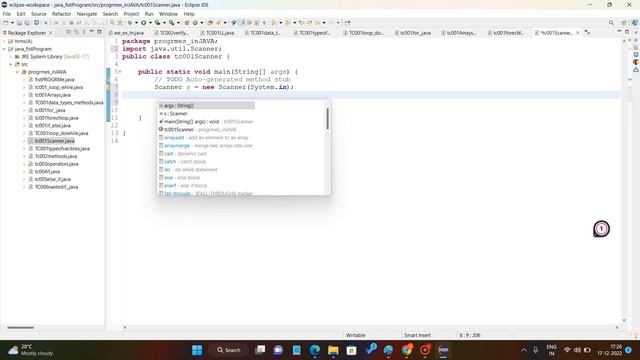Screen dimensions: 640x360
Task: Toggle Link with Editor in Package Explorer
Action: point(76,32)
